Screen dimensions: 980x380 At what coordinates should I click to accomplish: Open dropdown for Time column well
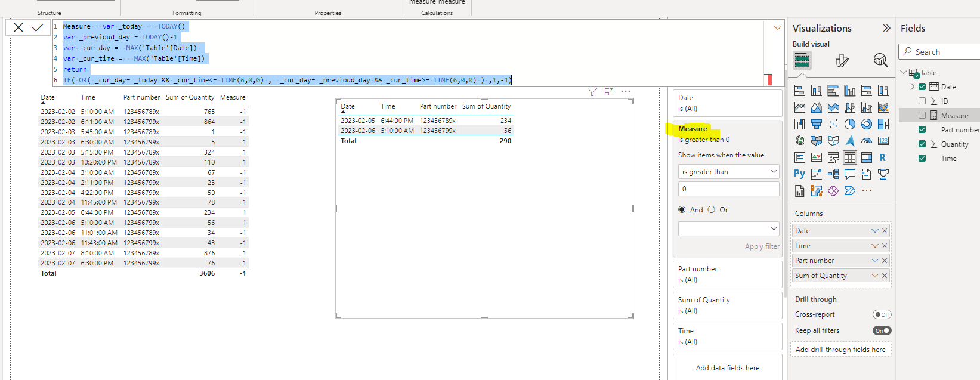pyautogui.click(x=874, y=246)
